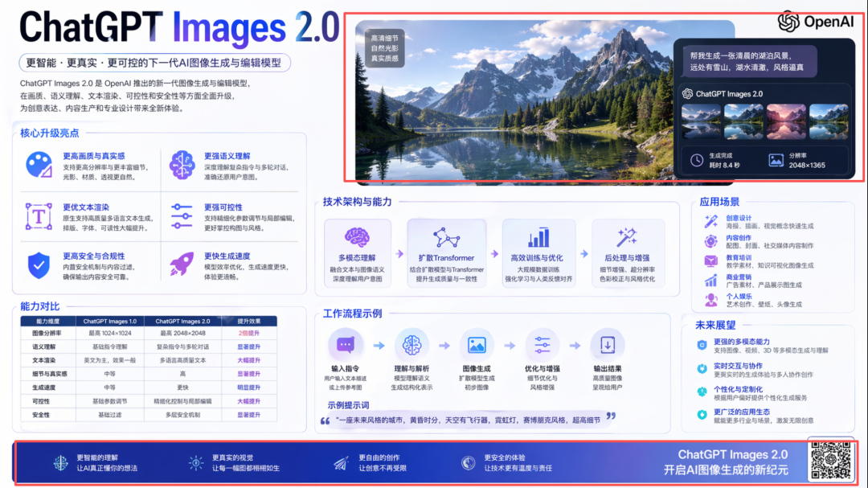Choose the icon next to 实时交互与协作
The height and width of the screenshot is (488, 868).
click(x=702, y=369)
